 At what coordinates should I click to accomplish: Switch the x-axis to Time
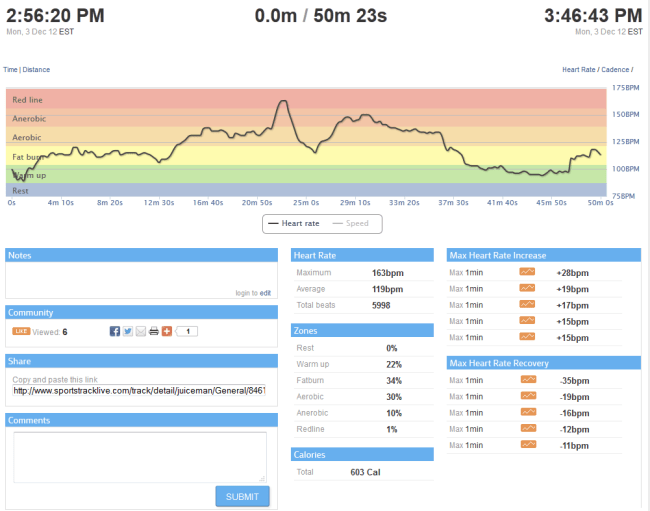point(11,70)
